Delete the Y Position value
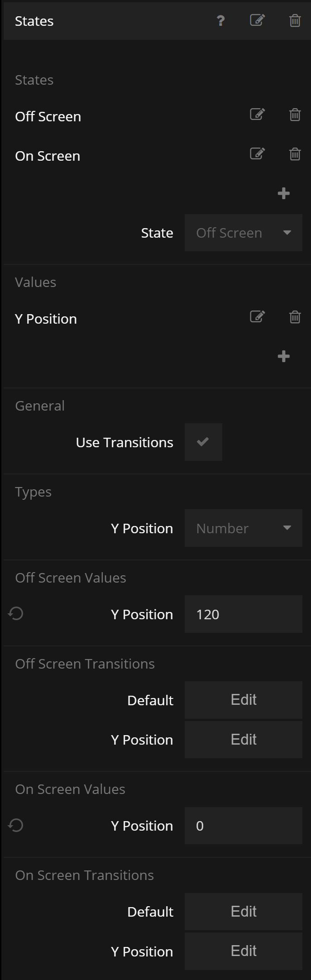The image size is (311, 980). (295, 317)
